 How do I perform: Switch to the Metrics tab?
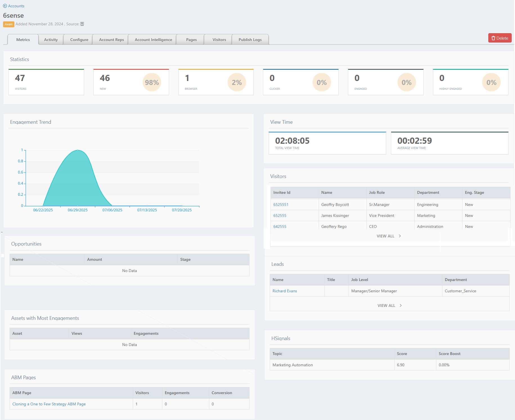[x=23, y=40]
